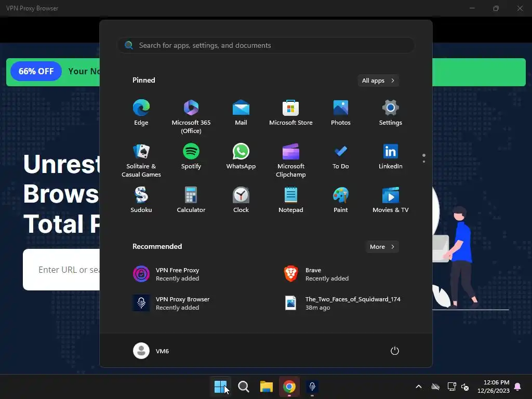Open the Clock app
The width and height of the screenshot is (532, 399).
pos(241,201)
